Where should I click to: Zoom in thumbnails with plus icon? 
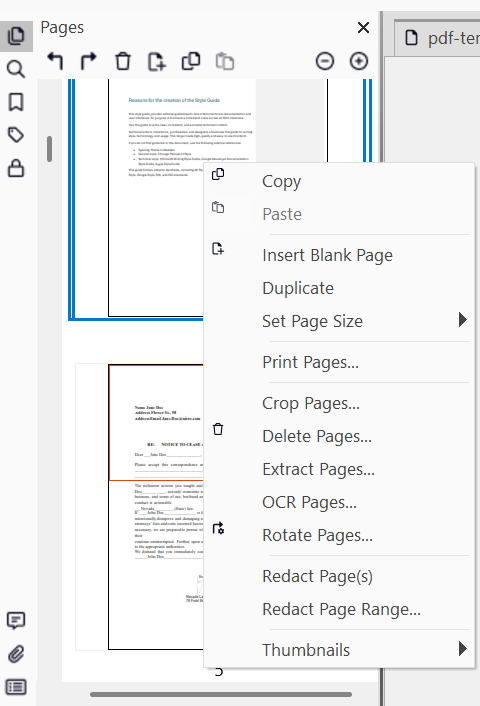[359, 61]
